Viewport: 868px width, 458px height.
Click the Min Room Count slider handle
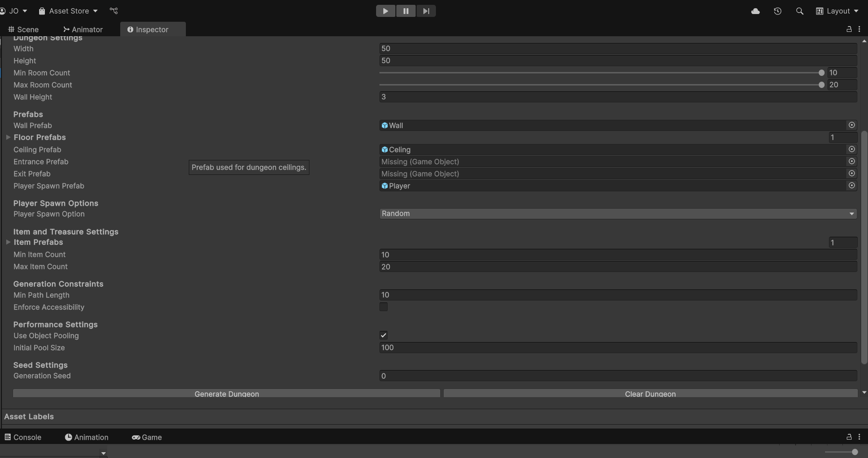click(821, 73)
